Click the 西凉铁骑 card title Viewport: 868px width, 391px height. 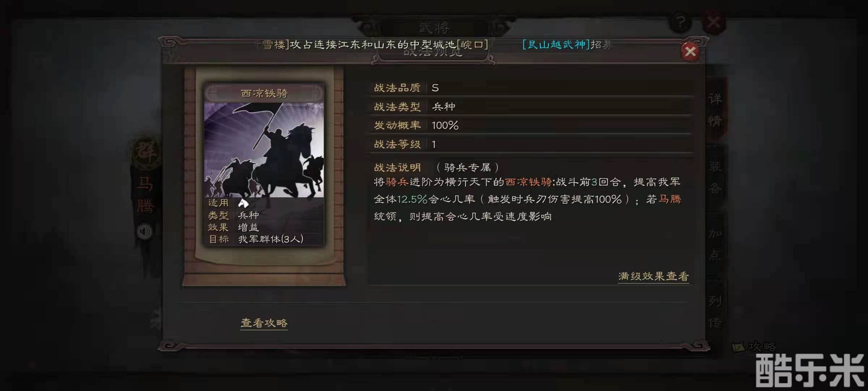click(x=264, y=93)
